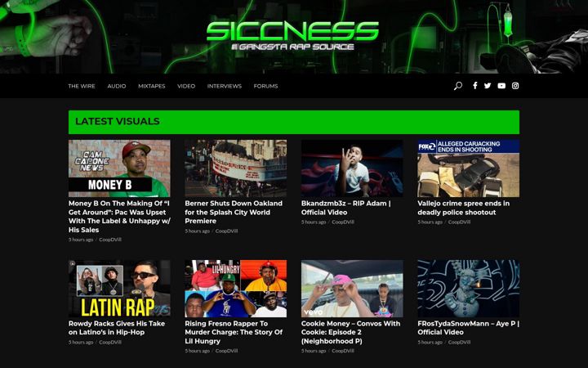Open Cookie Money Convos With Cookie headline
The height and width of the screenshot is (368, 588).
coord(350,332)
